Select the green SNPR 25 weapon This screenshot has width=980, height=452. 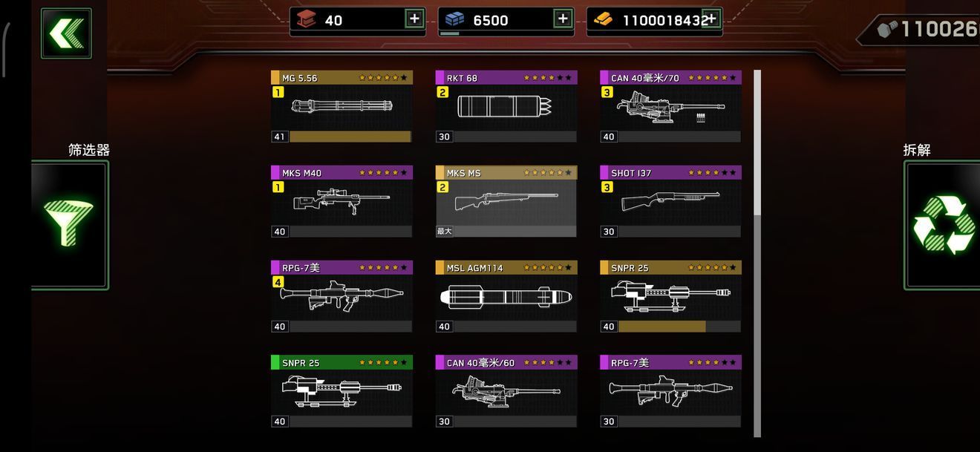coord(342,392)
